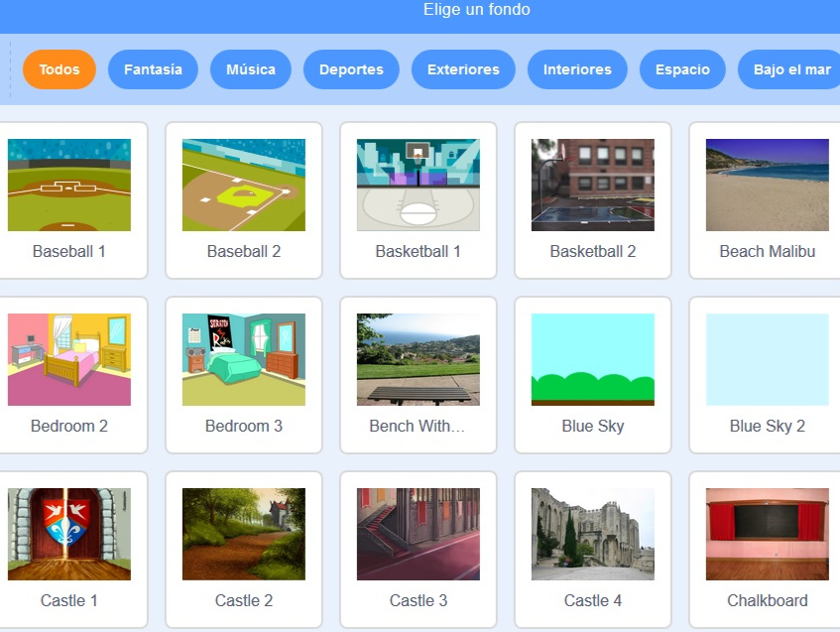The image size is (840, 632).
Task: Choose the Beach Malibu backdrop
Action: point(767,199)
